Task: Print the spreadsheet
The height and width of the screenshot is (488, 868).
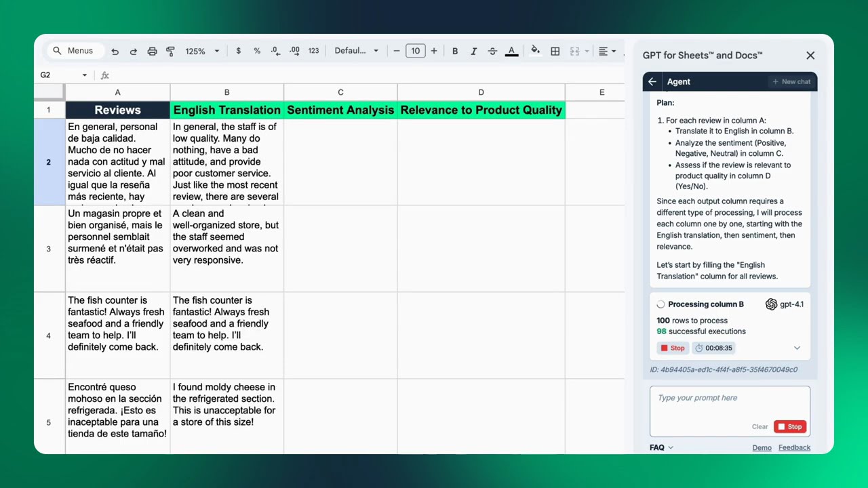Action: pos(152,52)
